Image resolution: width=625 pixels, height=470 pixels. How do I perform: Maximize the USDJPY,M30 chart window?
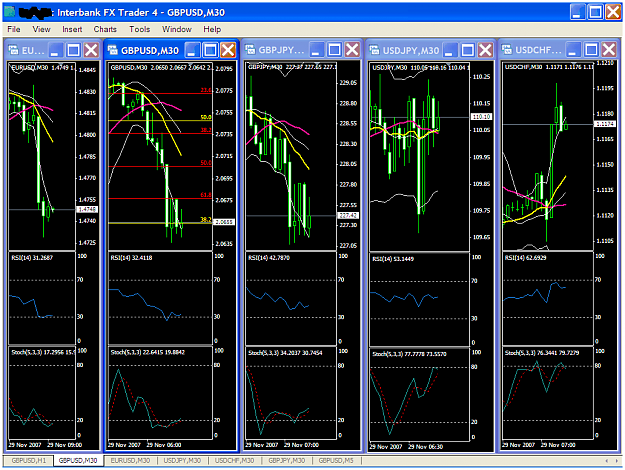pos(468,50)
